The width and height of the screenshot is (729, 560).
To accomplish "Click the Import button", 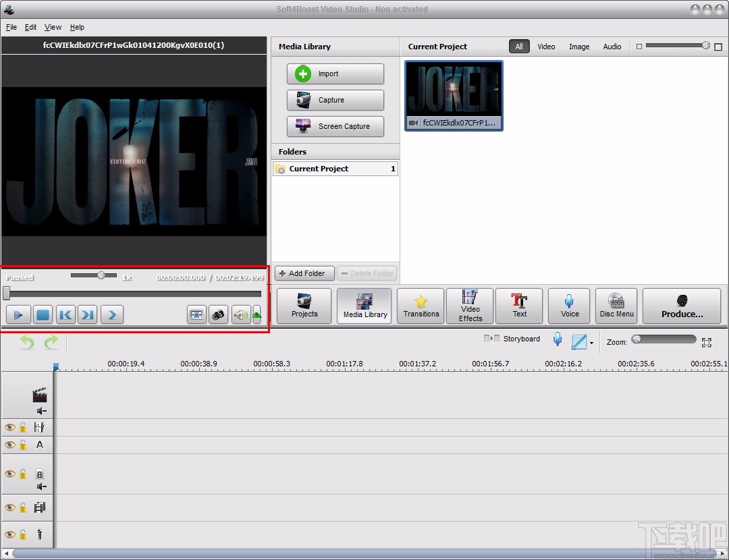I will (335, 74).
